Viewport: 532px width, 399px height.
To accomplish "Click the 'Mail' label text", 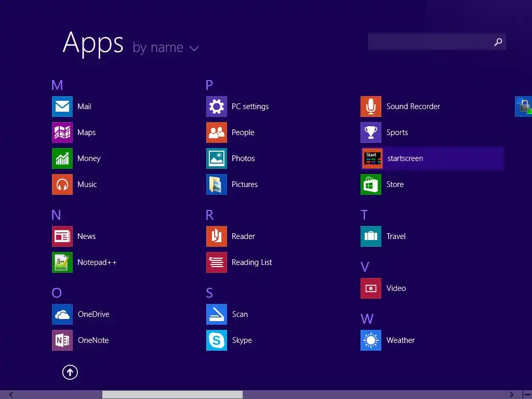I will [x=84, y=107].
